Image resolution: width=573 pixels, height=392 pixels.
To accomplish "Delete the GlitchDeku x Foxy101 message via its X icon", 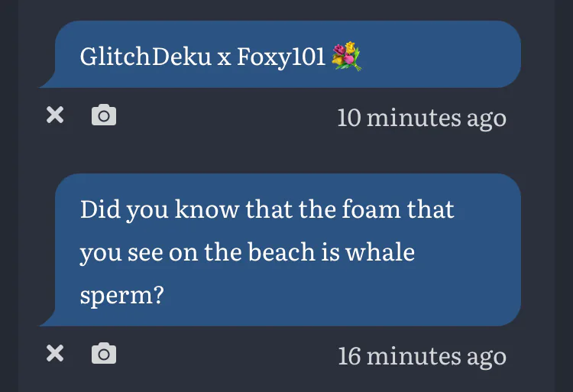I will pyautogui.click(x=55, y=115).
